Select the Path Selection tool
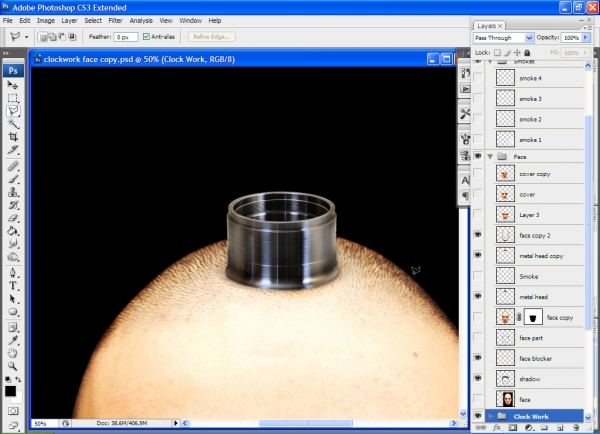600x434 pixels. pyautogui.click(x=13, y=299)
